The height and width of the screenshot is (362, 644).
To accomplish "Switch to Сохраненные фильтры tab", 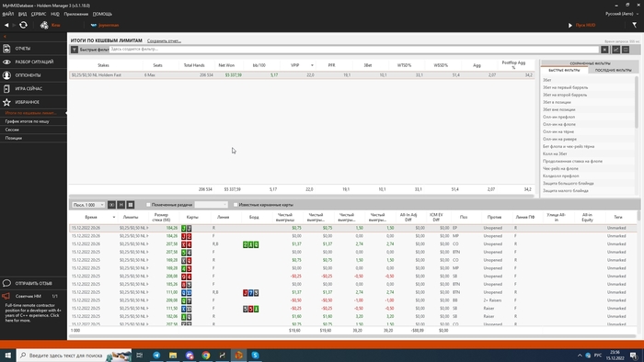I will [590, 63].
